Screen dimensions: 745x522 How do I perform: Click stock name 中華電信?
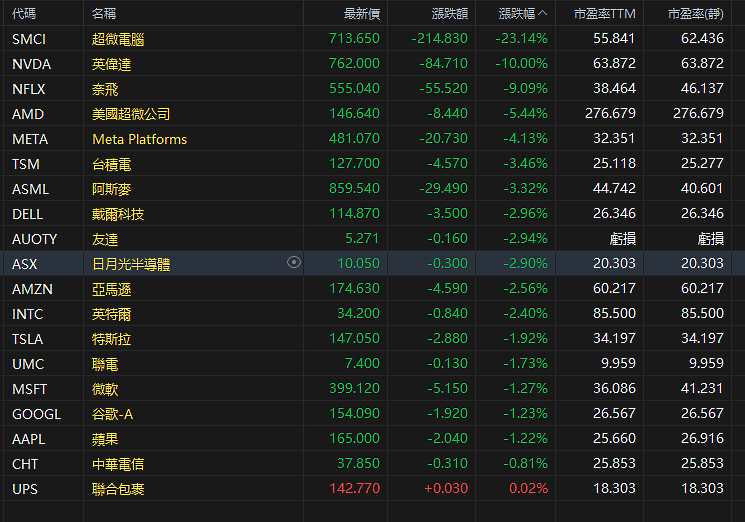click(x=118, y=464)
